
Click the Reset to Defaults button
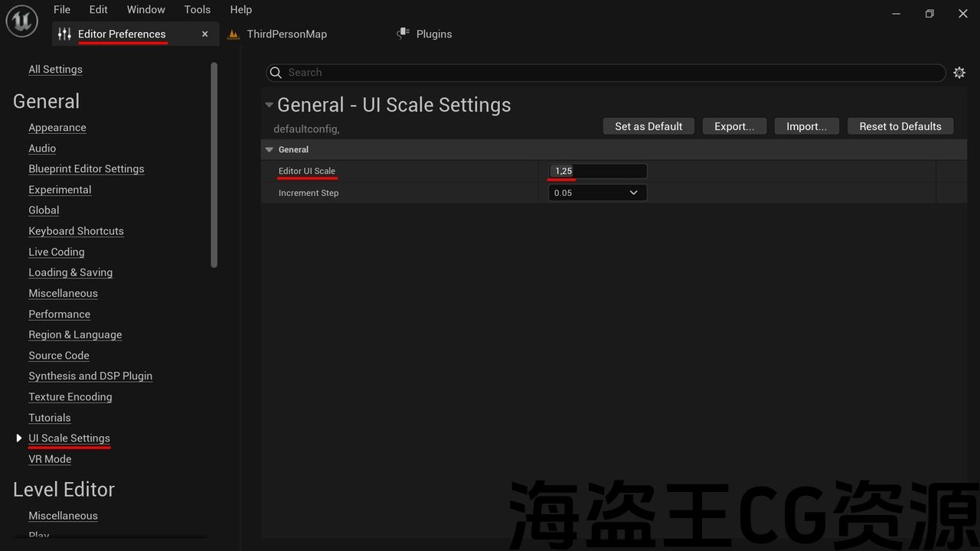tap(900, 126)
